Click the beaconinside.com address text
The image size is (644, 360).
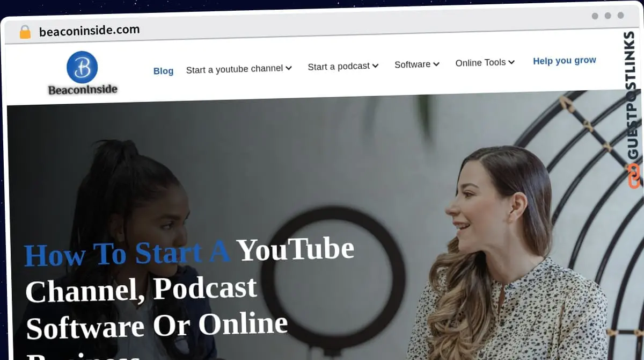(x=89, y=31)
